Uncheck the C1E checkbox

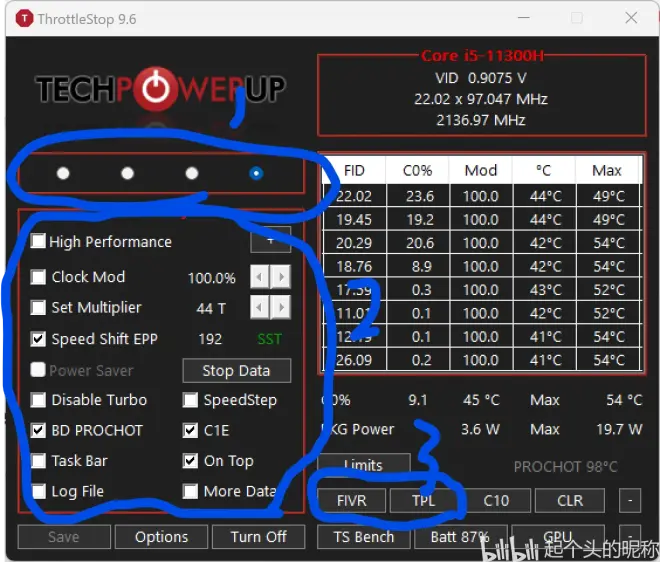click(190, 430)
